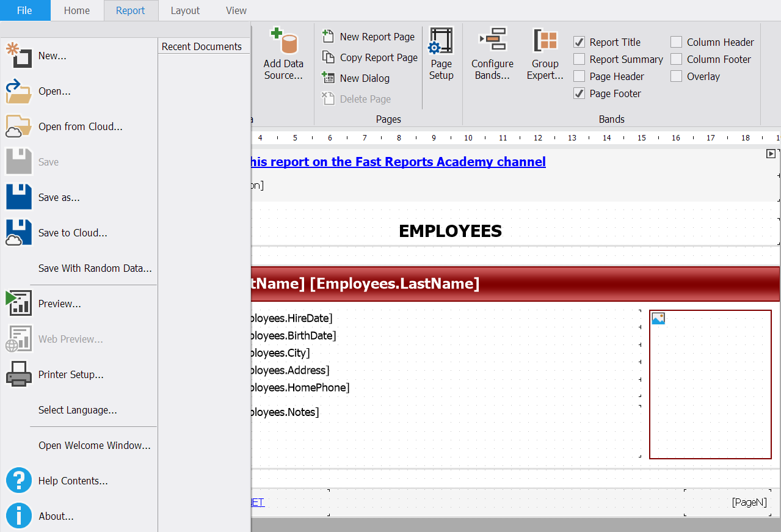781x532 pixels.
Task: Open from Cloud folder icon
Action: [x=19, y=126]
